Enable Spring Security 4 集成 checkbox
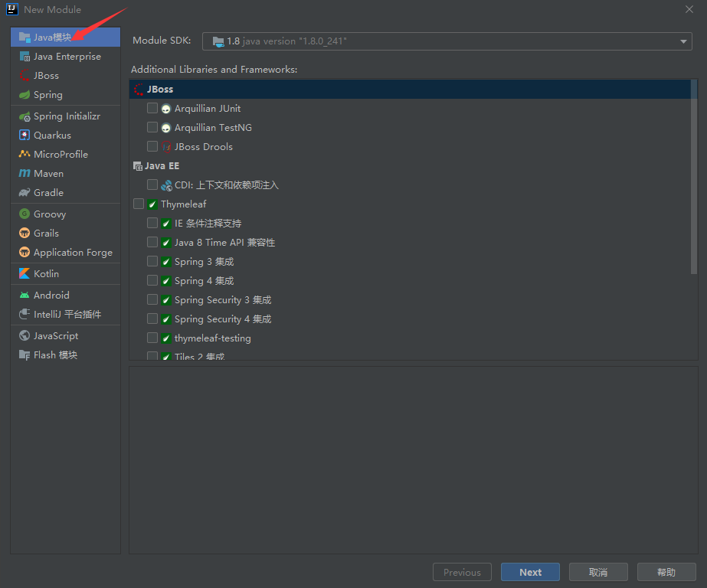Image resolution: width=707 pixels, height=588 pixels. (152, 319)
